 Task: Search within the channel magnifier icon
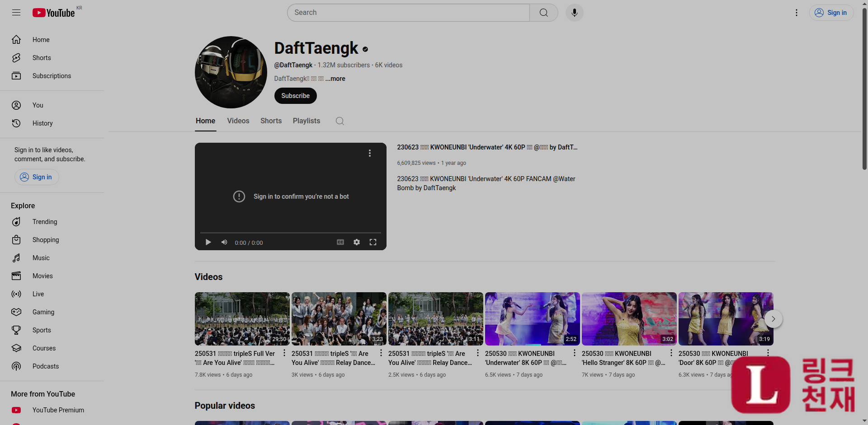pos(340,121)
